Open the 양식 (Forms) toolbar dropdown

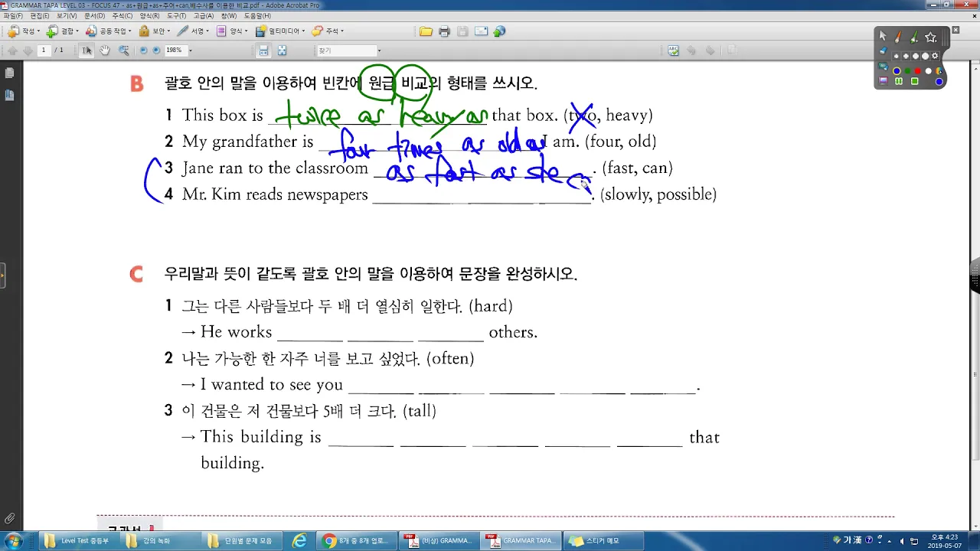(x=232, y=31)
